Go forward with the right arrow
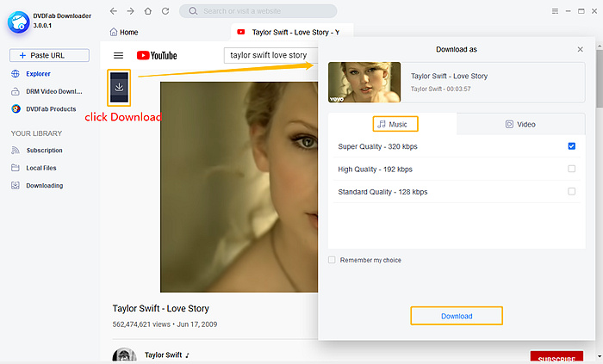This screenshot has height=364, width=603. point(131,11)
